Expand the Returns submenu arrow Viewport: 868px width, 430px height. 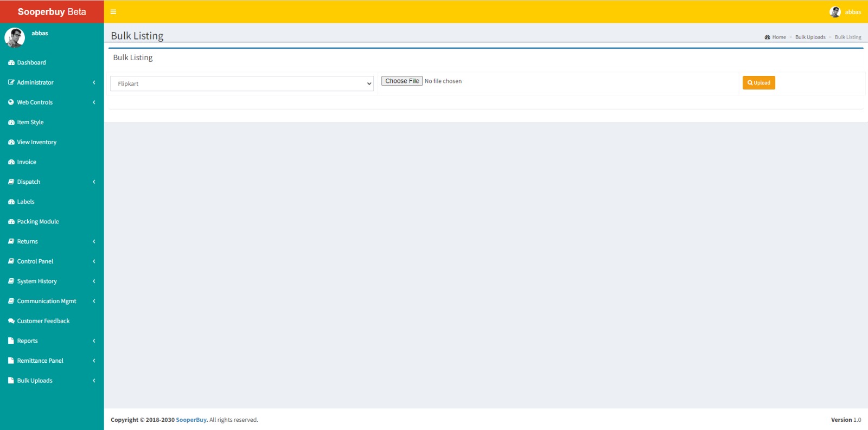(x=94, y=242)
